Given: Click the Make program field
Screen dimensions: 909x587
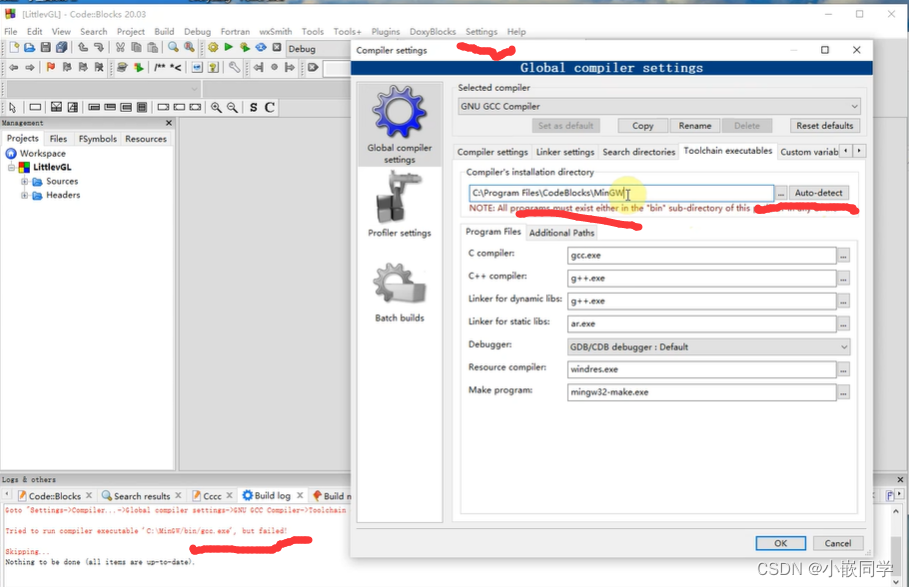Looking at the screenshot, I should click(701, 392).
